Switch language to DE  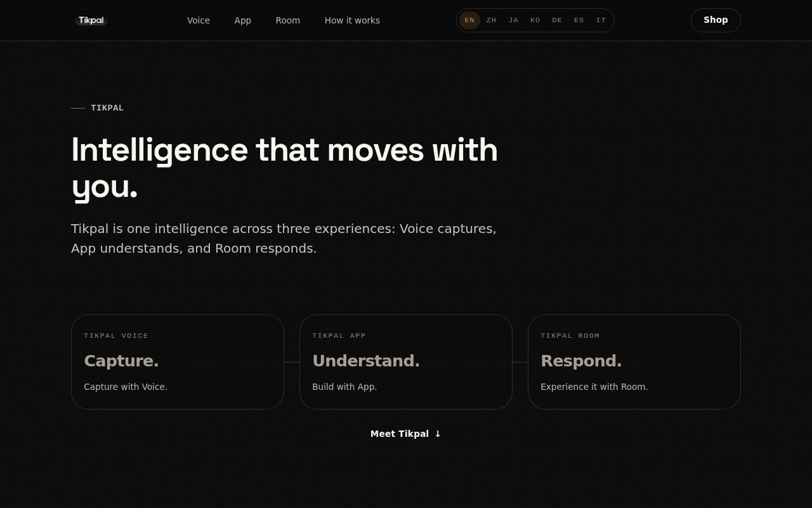click(557, 20)
